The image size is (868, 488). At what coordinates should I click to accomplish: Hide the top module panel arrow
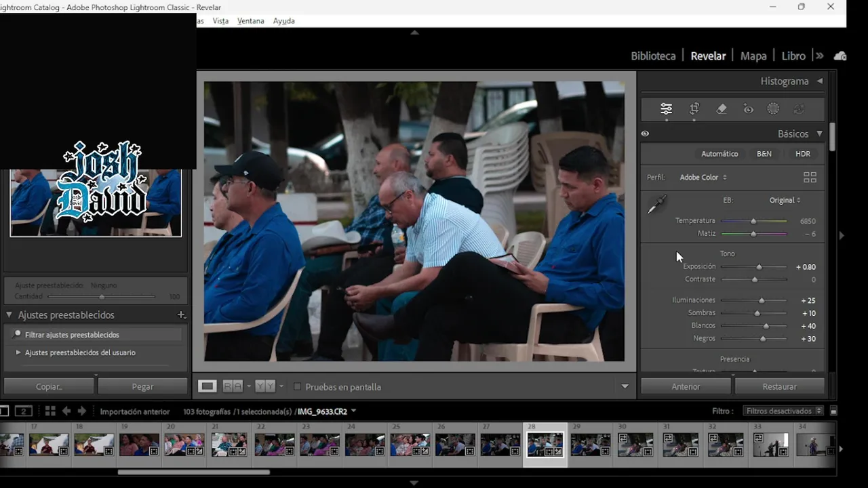pyautogui.click(x=414, y=32)
